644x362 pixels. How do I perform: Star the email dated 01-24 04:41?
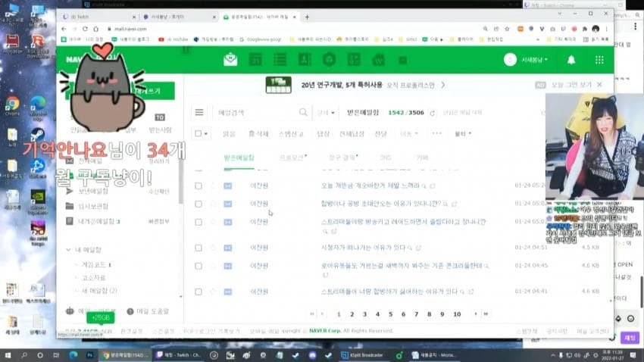tap(213, 292)
